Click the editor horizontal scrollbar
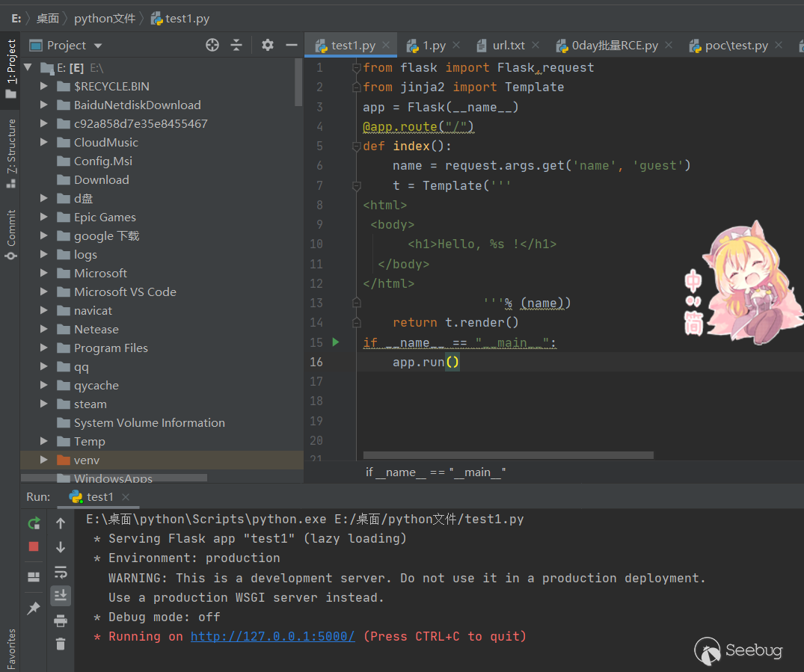804x672 pixels. tap(508, 455)
